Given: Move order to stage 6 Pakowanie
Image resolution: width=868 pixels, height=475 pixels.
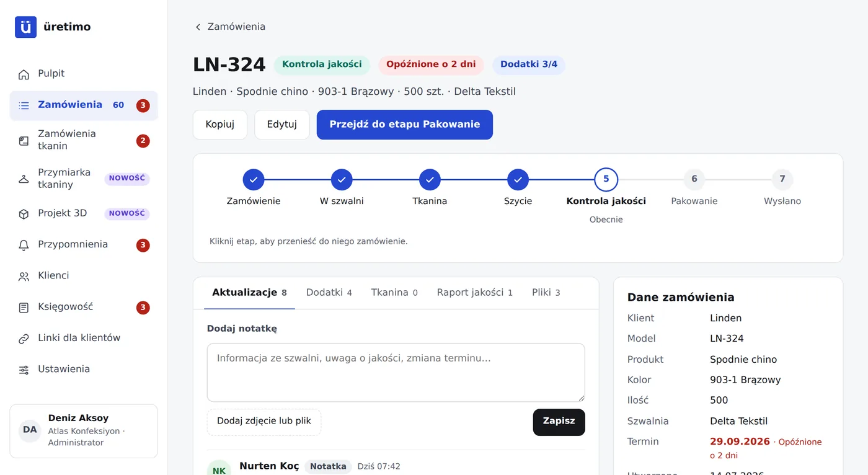Looking at the screenshot, I should click(694, 180).
